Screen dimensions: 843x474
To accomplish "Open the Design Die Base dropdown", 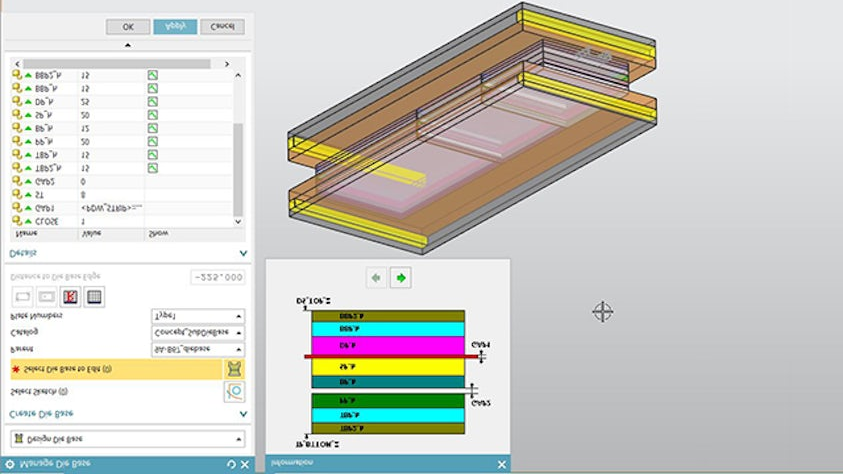I will pyautogui.click(x=126, y=439).
